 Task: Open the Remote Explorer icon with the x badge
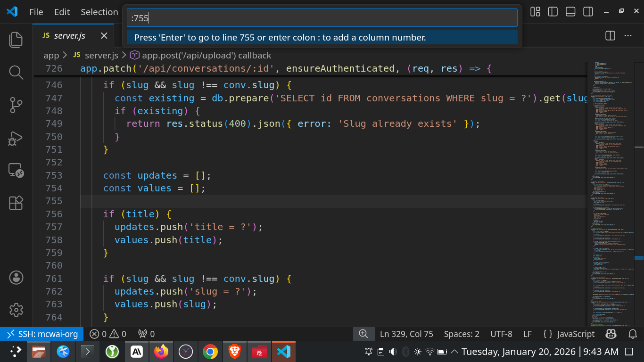pyautogui.click(x=16, y=171)
